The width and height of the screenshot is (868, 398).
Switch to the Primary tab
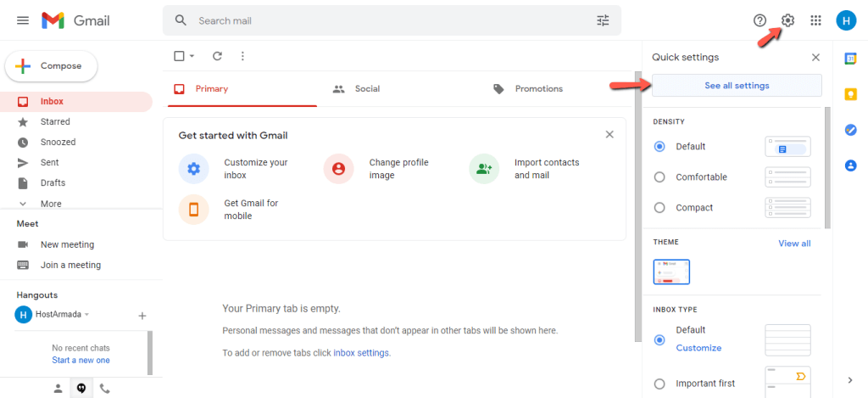[x=242, y=89]
